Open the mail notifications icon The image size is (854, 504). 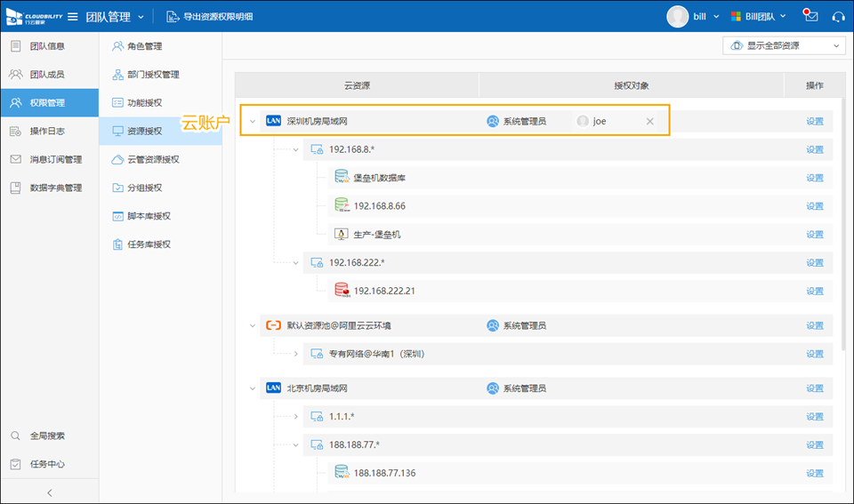point(810,16)
